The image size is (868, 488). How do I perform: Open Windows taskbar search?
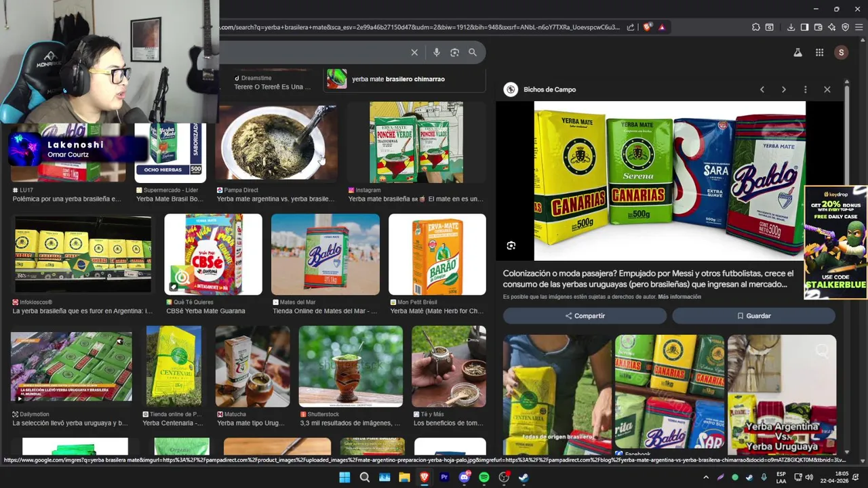coord(365,477)
